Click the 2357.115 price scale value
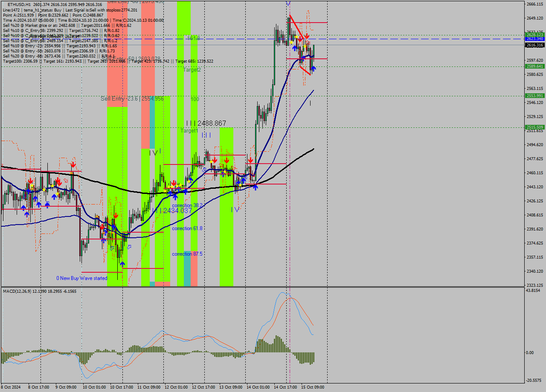 pos(535,257)
